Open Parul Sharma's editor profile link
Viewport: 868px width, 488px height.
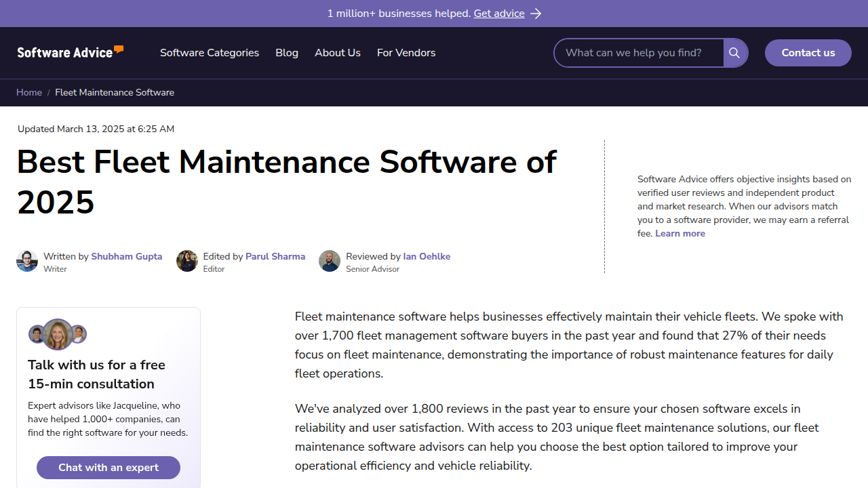(275, 256)
